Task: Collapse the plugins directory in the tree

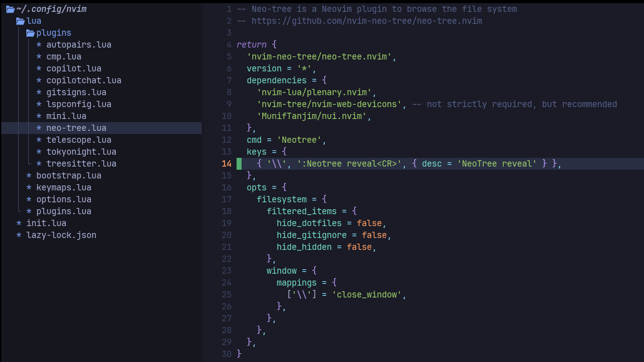Action: tap(53, 33)
